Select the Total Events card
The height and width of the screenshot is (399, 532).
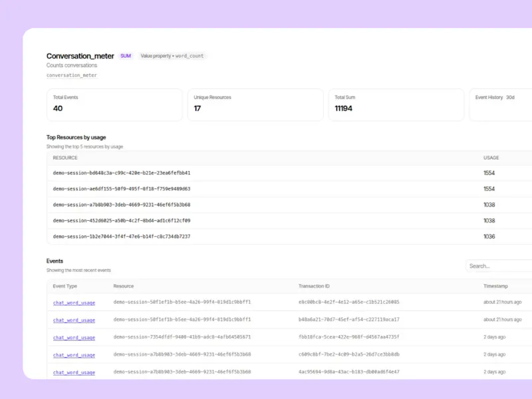(x=114, y=105)
